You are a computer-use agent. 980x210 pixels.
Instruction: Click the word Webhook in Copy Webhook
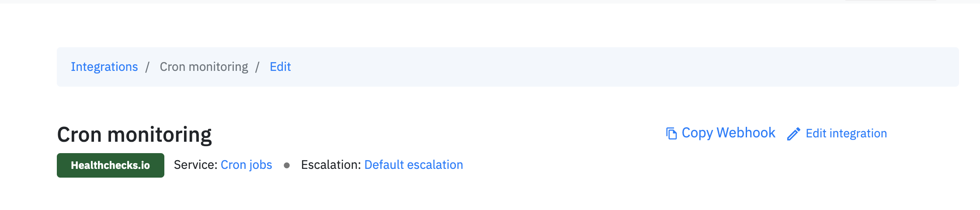(746, 133)
